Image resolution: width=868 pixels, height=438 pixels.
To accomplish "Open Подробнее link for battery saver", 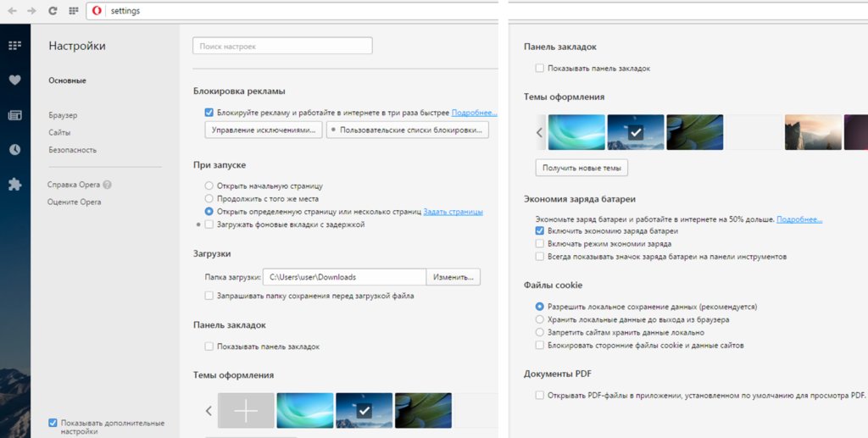I will 799,219.
